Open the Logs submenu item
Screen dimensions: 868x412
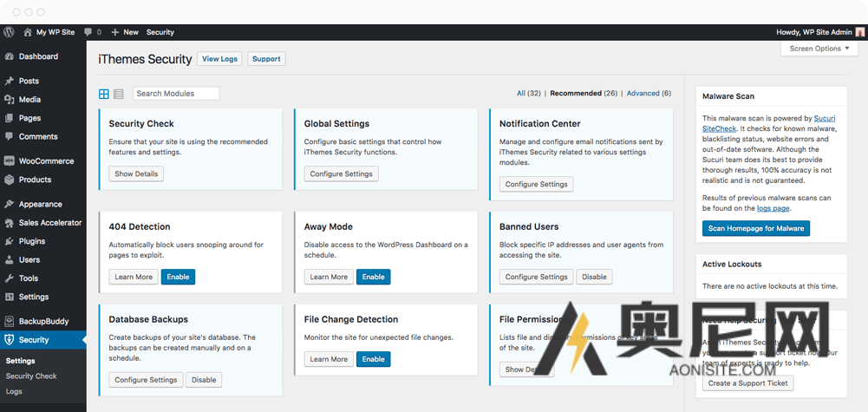[x=14, y=391]
